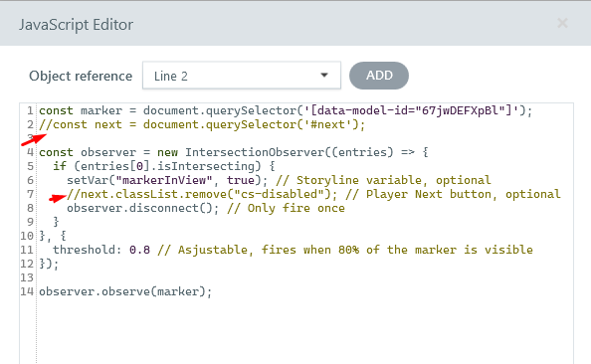Screen dimensions: 591x364
Task: Click line number 13 in the gutter
Action: tap(27, 277)
